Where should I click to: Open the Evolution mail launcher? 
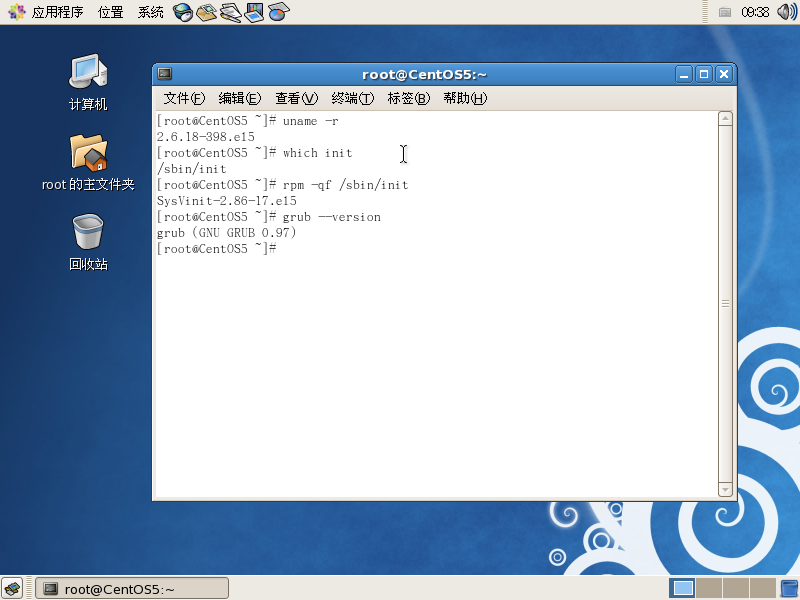pos(206,12)
